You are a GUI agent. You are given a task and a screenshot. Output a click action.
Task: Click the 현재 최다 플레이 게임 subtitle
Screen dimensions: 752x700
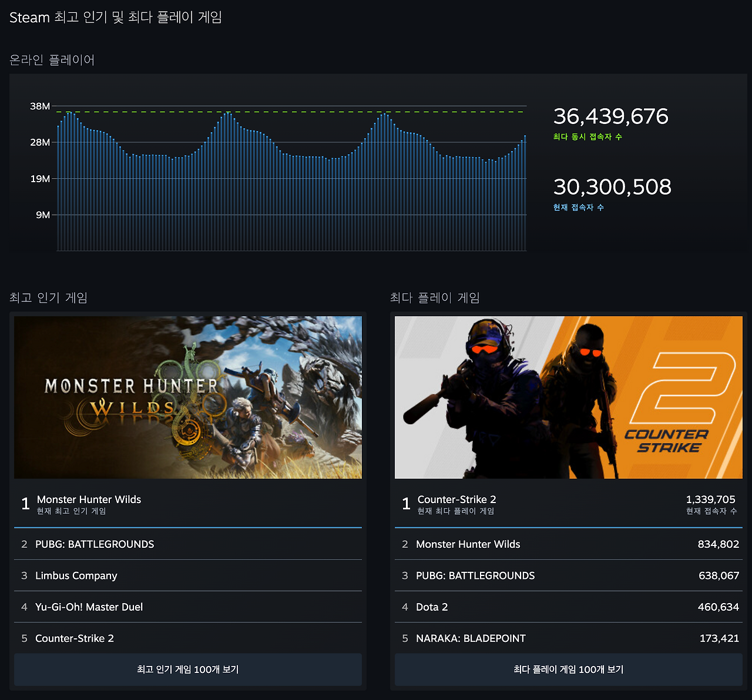tap(456, 511)
